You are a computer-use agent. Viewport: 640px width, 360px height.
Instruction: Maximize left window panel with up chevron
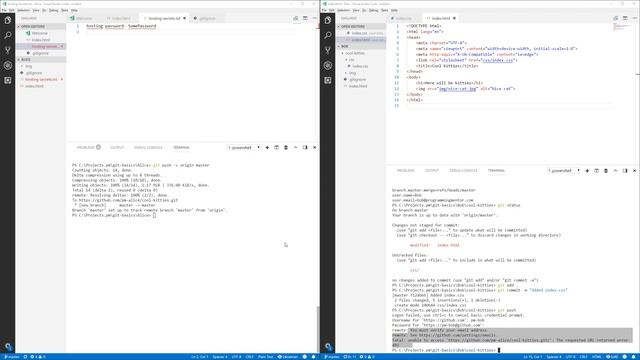click(296, 147)
